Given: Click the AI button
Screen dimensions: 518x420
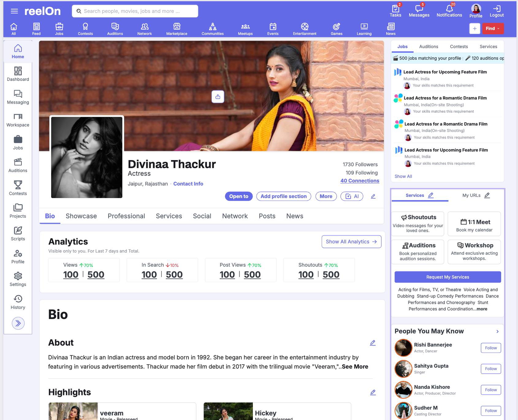Looking at the screenshot, I should click(352, 196).
